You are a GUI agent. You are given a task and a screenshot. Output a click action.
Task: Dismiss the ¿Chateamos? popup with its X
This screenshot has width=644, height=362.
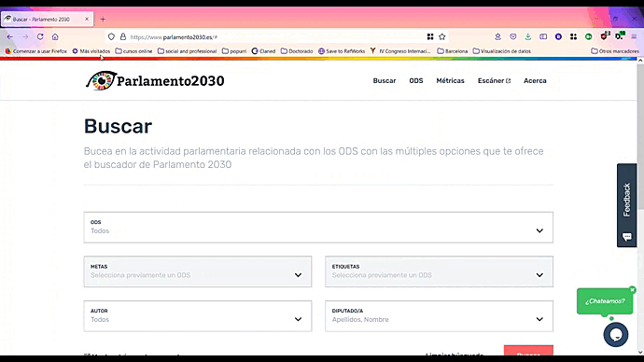(633, 290)
